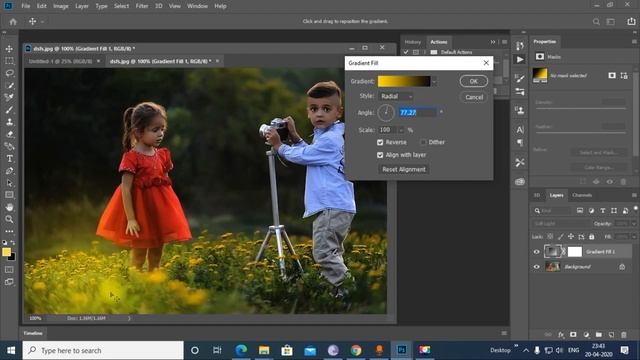
Task: Select the Eraser tool
Action: click(9, 134)
